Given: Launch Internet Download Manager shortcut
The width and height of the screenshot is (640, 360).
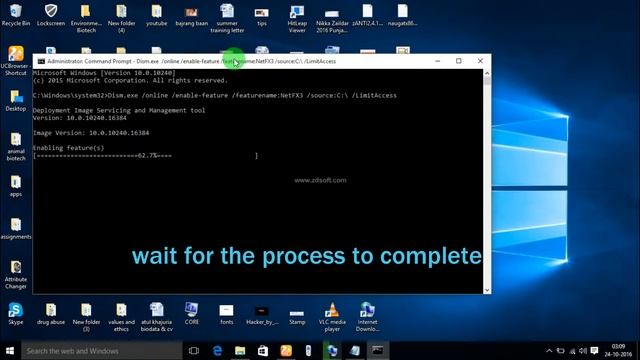Looking at the screenshot, I should pyautogui.click(x=367, y=317).
